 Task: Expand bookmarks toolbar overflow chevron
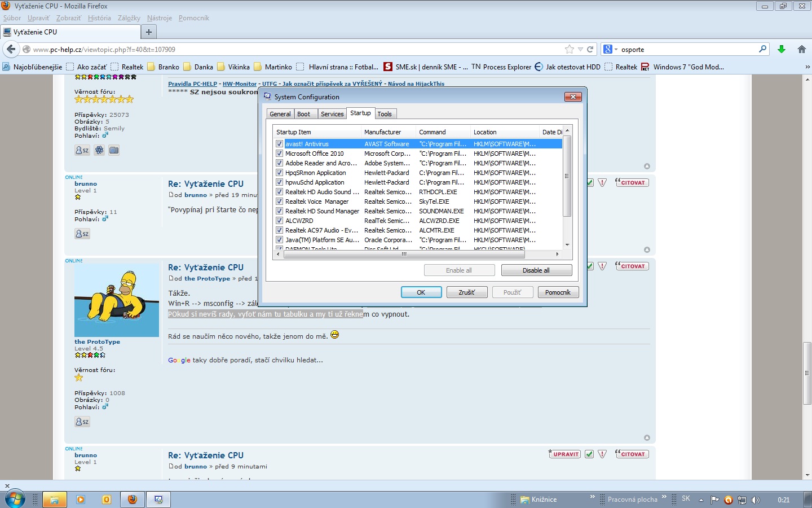pyautogui.click(x=807, y=67)
